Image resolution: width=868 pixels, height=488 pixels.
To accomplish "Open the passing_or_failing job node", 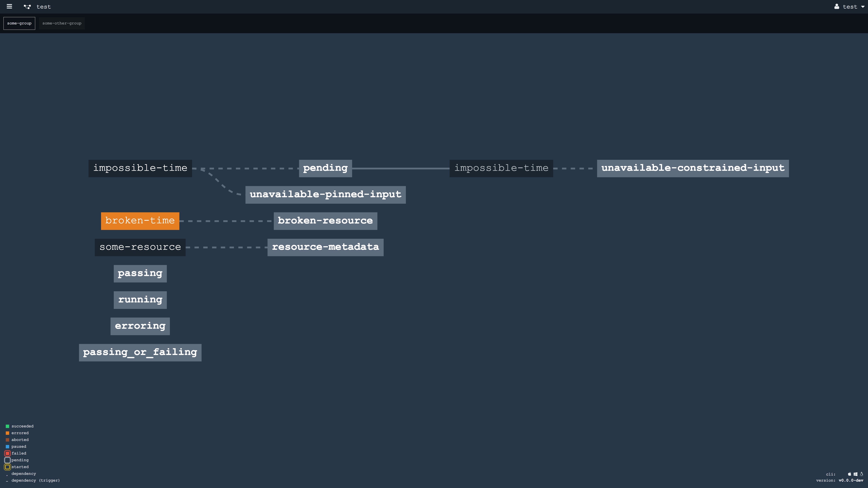I will pos(140,352).
